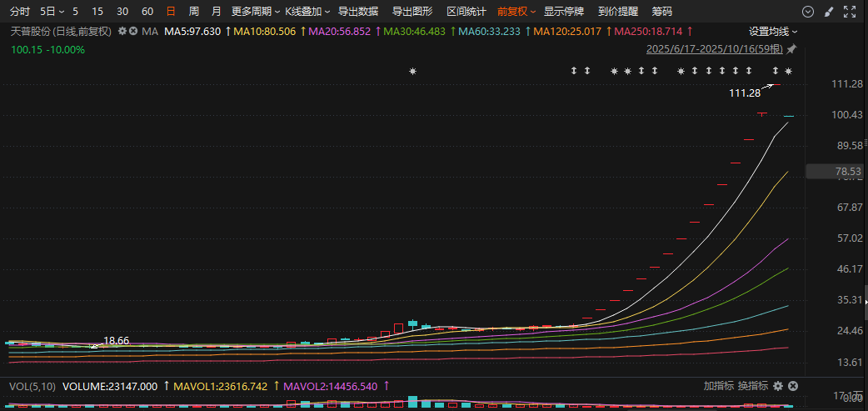Enter fullscreen chart mode
The image size is (868, 411).
[849, 12]
